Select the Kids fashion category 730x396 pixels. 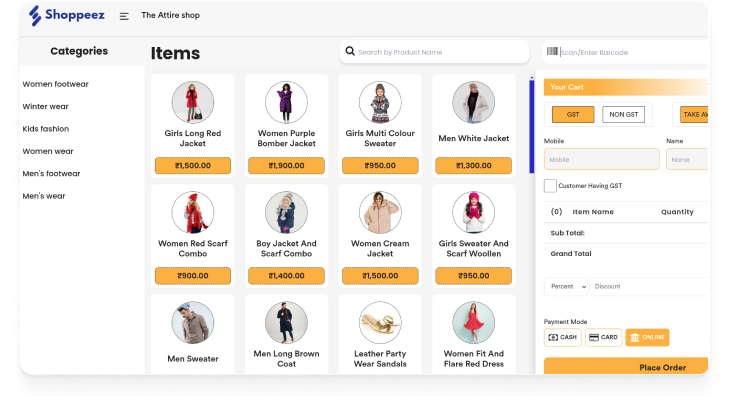coord(46,129)
